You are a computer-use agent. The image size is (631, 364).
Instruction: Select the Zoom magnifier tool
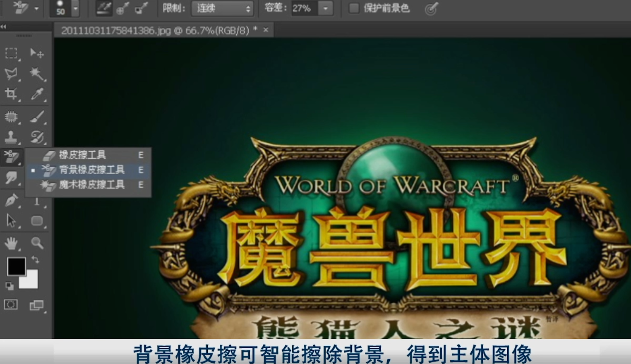click(x=37, y=243)
